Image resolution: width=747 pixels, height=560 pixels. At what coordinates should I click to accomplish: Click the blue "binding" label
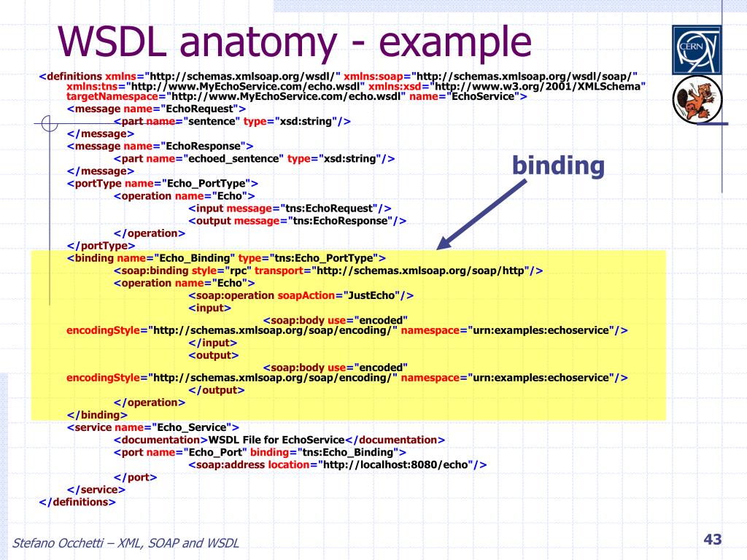click(558, 166)
